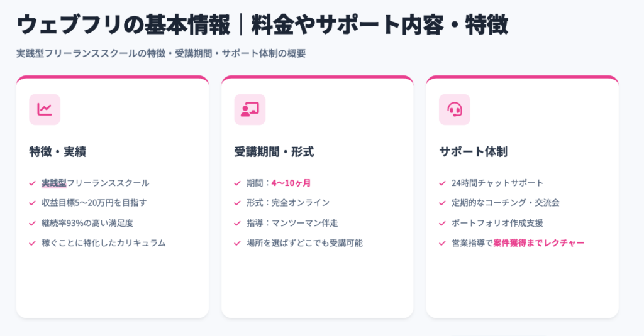This screenshot has height=336, width=644.
Task: Click checkmark next to 指導：マンツーマン伴走
Action: [x=237, y=223]
